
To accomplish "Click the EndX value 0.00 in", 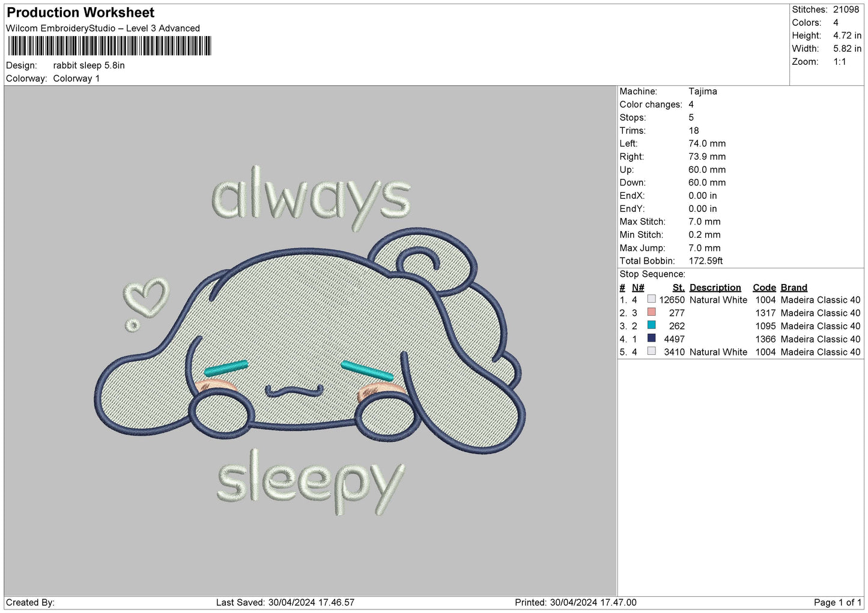I will pyautogui.click(x=703, y=196).
